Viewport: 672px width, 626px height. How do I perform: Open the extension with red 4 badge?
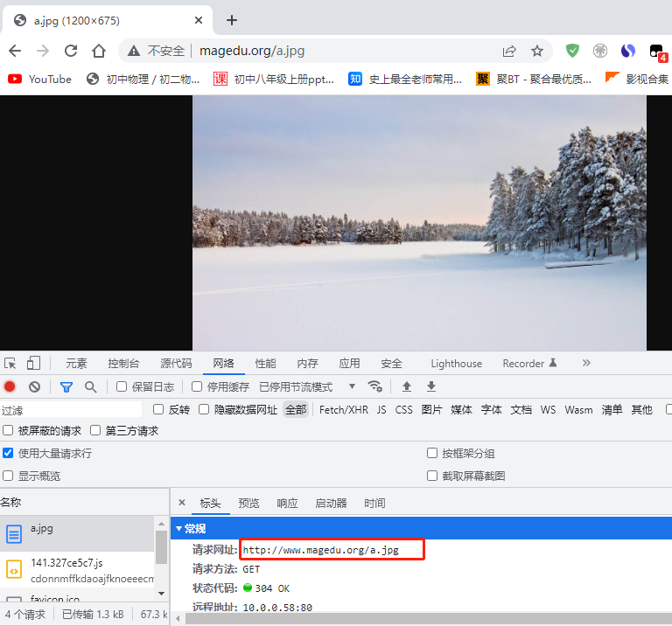point(657,52)
